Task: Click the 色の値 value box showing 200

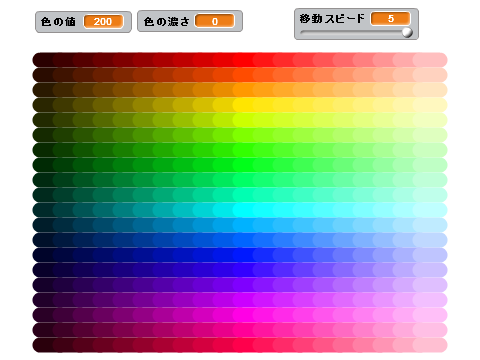Action: (x=103, y=22)
